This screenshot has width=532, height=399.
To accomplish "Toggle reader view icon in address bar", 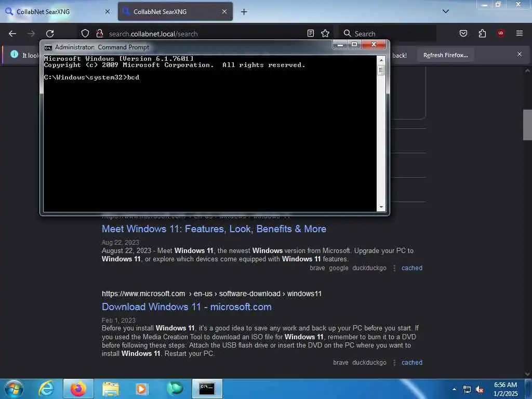I will click(x=311, y=33).
